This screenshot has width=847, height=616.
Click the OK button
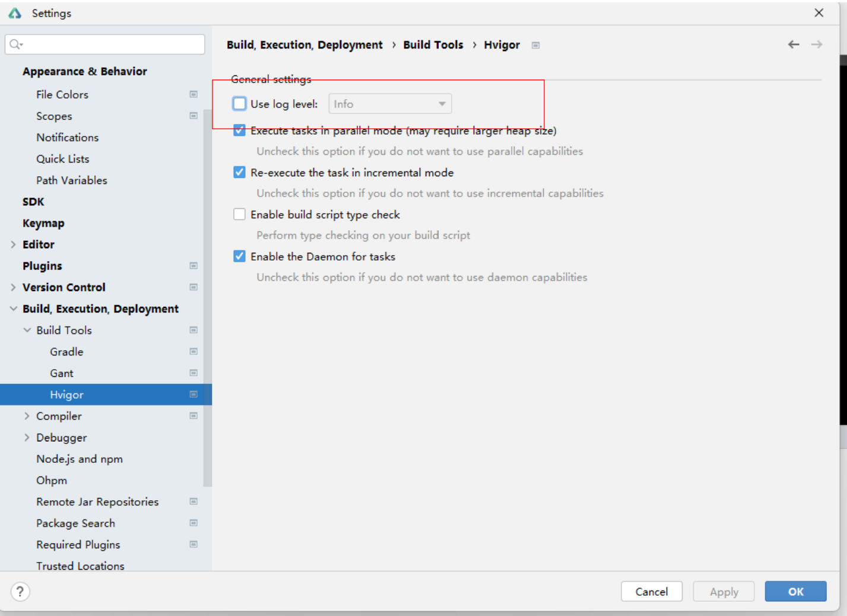[796, 591]
